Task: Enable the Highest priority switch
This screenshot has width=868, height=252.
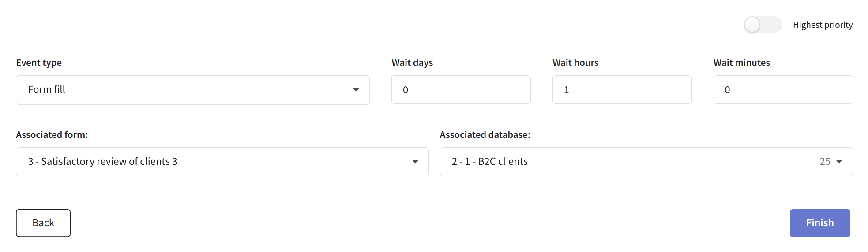Action: [x=763, y=25]
